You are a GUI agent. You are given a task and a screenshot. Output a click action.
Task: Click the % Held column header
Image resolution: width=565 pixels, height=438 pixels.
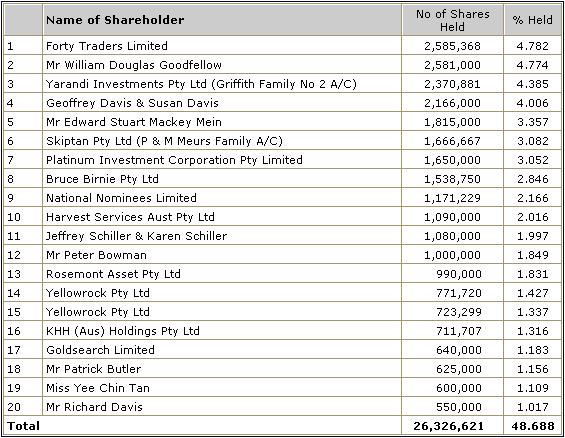pos(532,20)
